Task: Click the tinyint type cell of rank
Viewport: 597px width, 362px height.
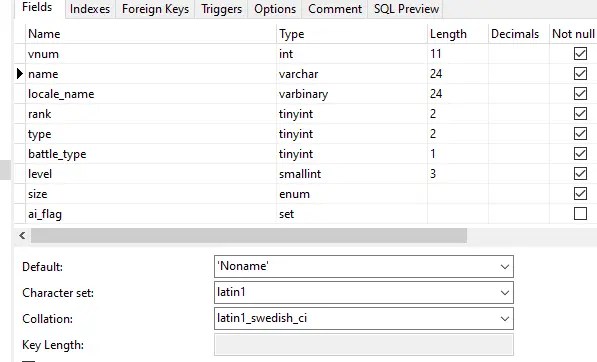Action: pyautogui.click(x=352, y=113)
